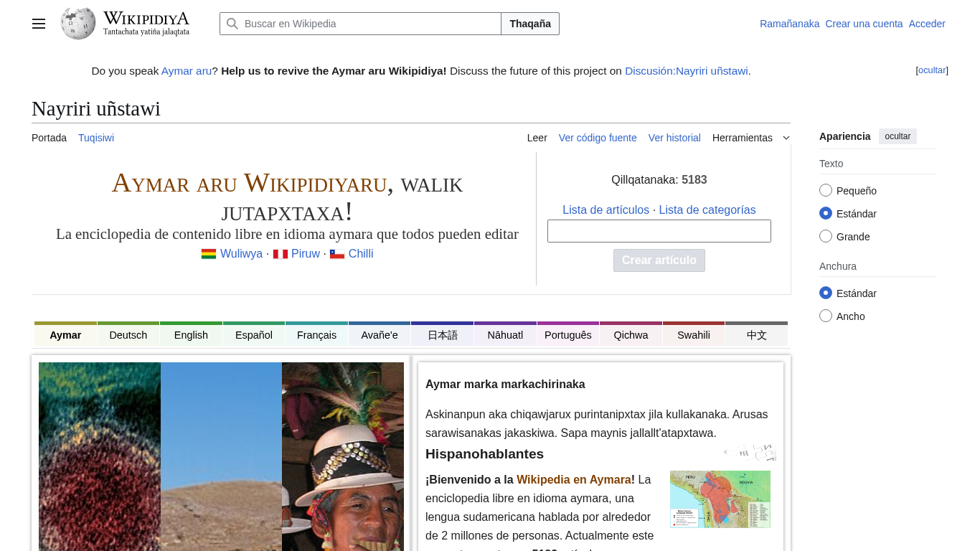The height and width of the screenshot is (551, 980).
Task: Select the Français language tab
Action: (316, 335)
